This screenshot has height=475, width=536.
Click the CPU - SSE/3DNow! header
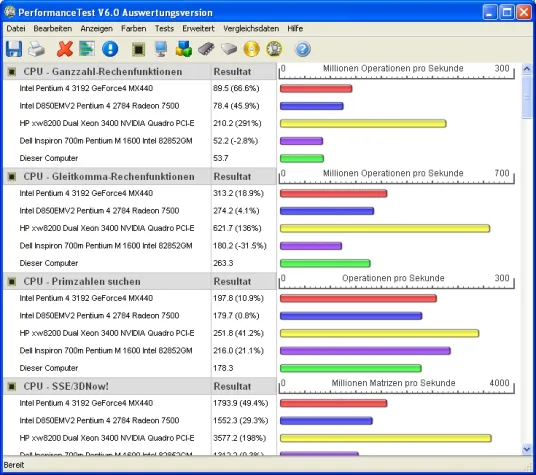[x=66, y=386]
